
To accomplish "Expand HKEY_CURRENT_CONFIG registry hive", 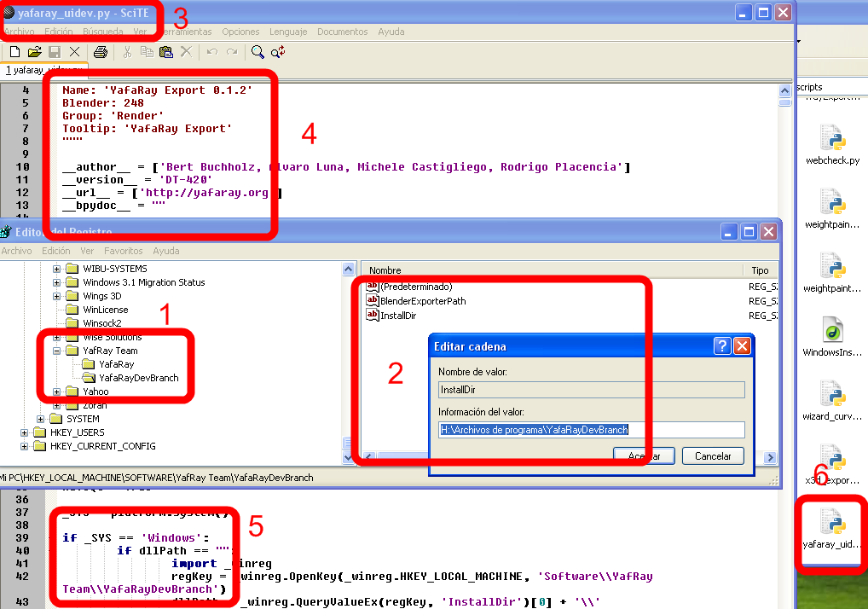I will point(24,446).
